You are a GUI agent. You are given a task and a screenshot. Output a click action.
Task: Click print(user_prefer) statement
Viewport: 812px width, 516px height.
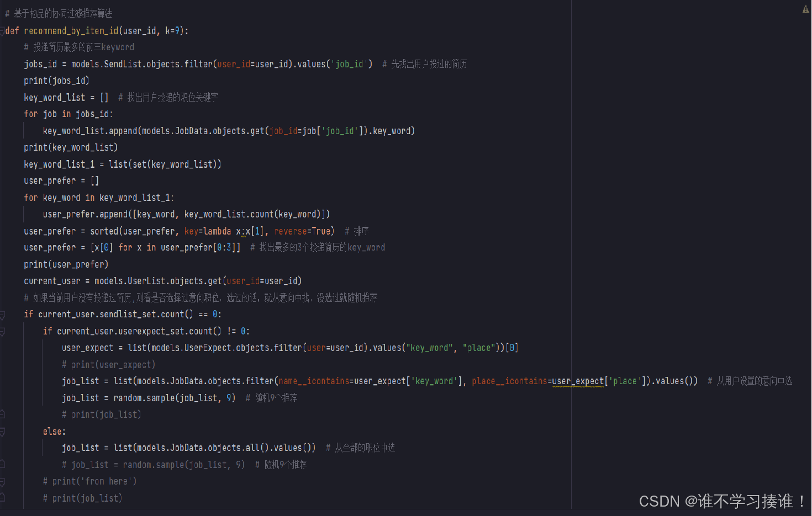66,264
